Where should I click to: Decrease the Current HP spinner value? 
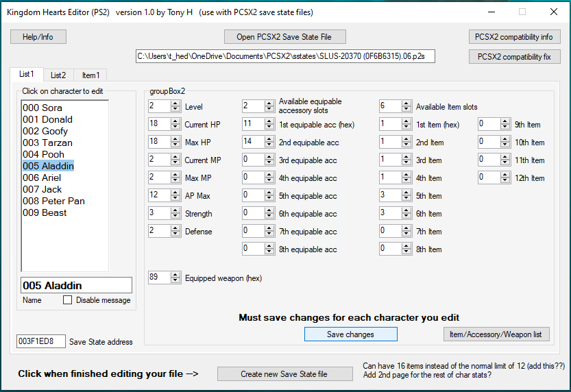[175, 127]
